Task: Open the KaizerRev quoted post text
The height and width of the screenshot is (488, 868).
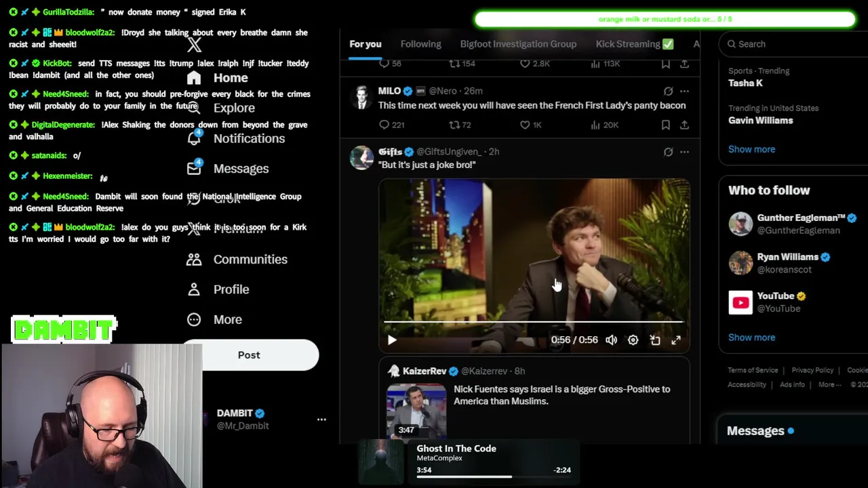Action: tap(561, 395)
